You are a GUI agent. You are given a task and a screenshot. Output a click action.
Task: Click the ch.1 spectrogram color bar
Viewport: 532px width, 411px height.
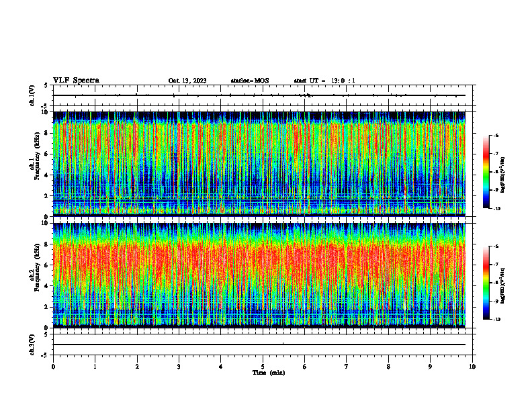pyautogui.click(x=486, y=172)
